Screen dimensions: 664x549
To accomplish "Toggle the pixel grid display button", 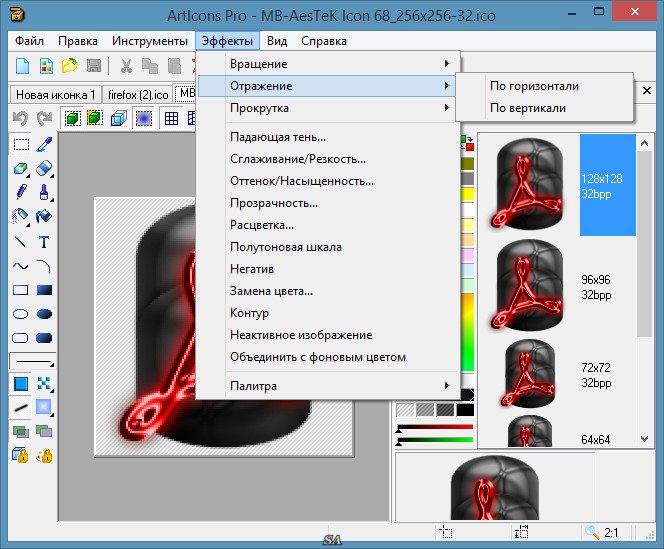I will [171, 118].
